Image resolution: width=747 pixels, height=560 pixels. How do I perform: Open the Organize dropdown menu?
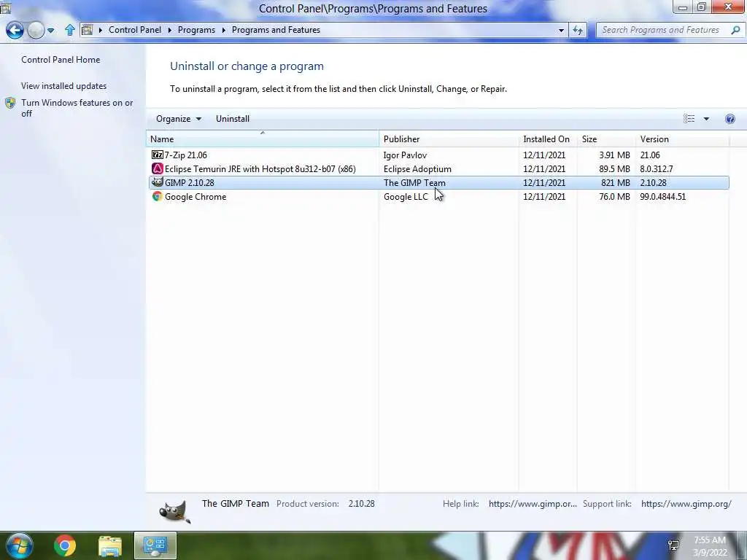(x=179, y=119)
